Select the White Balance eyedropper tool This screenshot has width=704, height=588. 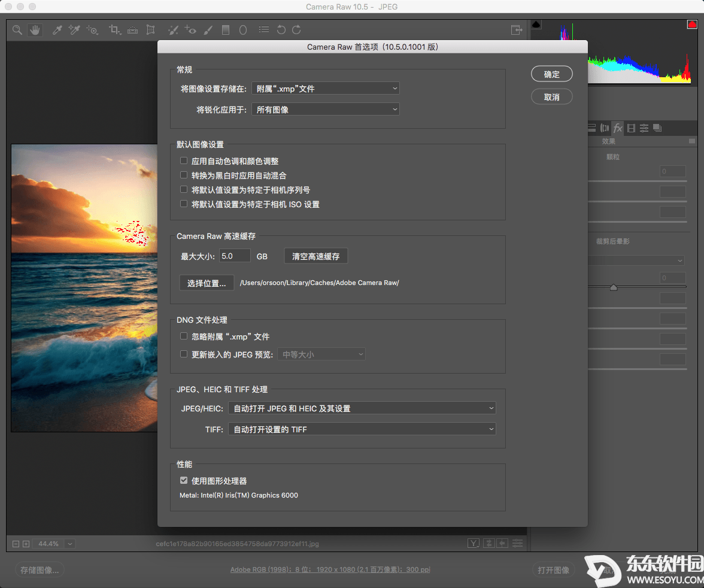click(57, 30)
